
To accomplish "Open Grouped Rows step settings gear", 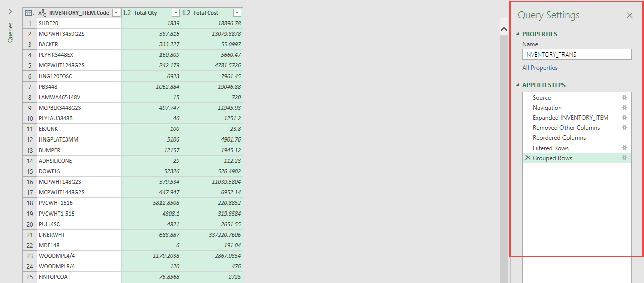I will coord(624,158).
